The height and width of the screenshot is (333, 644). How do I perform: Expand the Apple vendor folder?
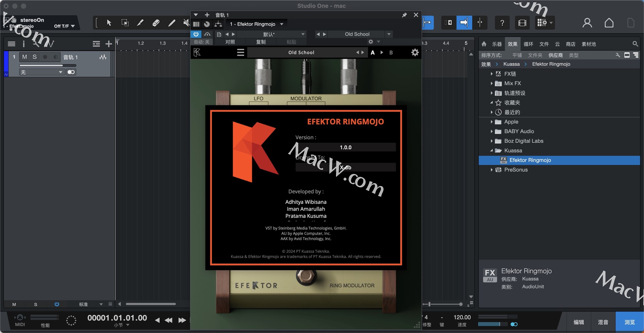click(492, 122)
